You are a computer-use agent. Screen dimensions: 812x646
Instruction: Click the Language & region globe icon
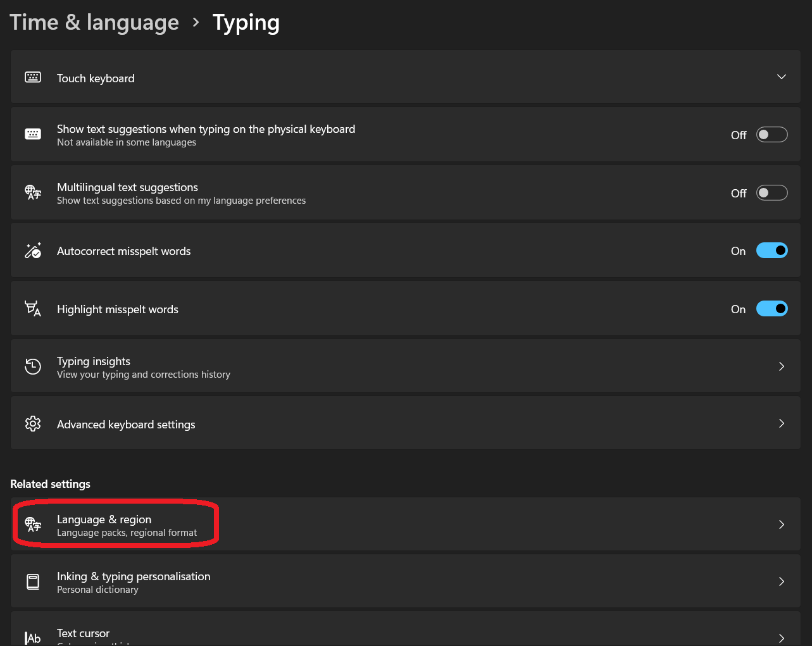click(x=33, y=525)
